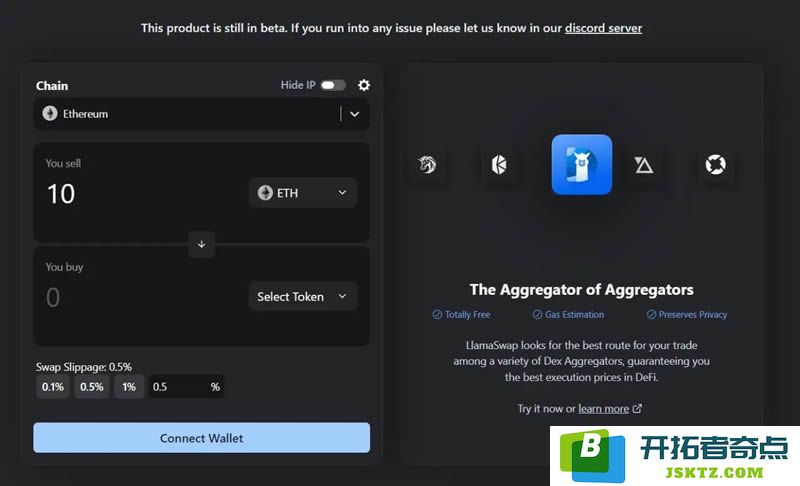Click the You sell label
The height and width of the screenshot is (486, 800).
[x=63, y=163]
